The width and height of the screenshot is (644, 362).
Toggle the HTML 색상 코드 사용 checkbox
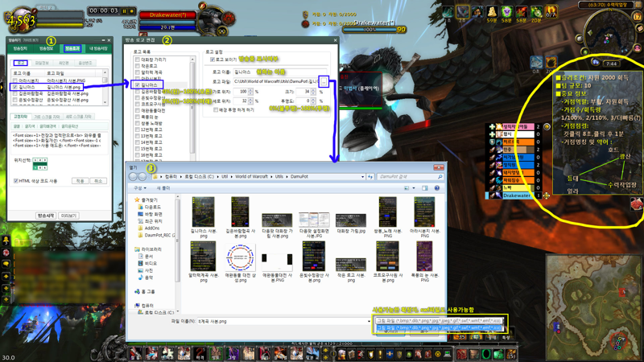pyautogui.click(x=16, y=181)
